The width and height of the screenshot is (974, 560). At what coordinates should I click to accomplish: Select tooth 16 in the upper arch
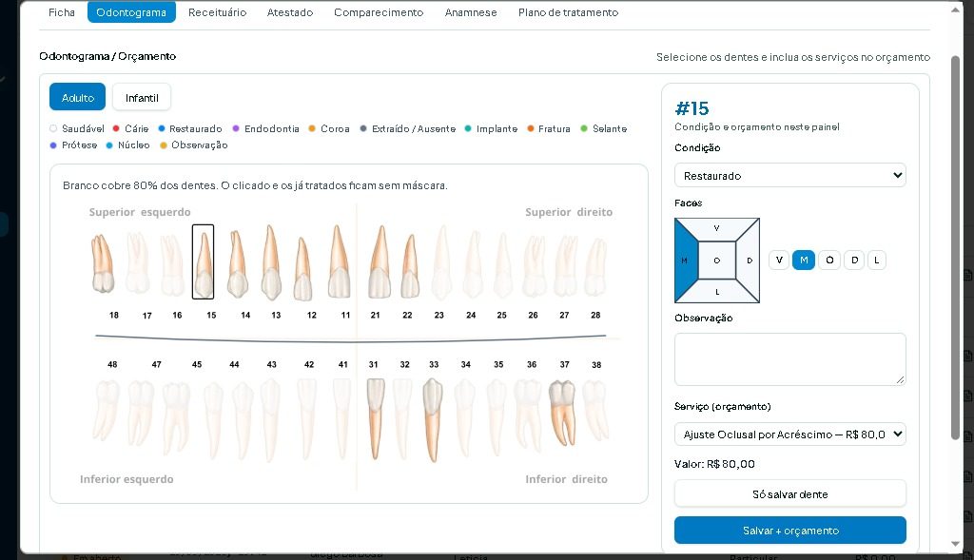(171, 265)
